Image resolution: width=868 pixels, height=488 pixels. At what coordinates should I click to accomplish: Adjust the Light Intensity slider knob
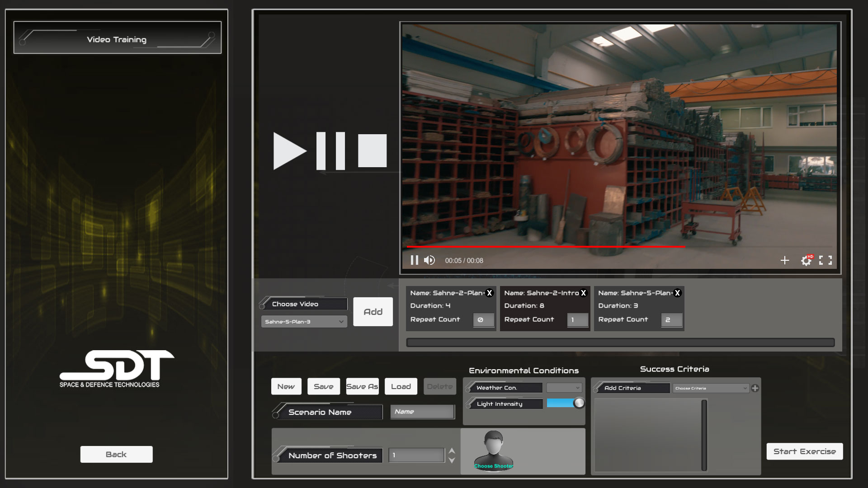point(579,403)
